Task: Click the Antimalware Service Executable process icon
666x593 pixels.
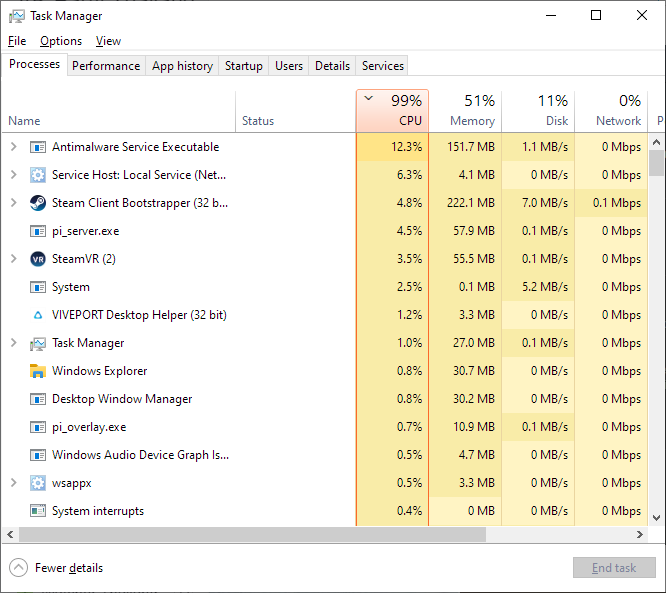Action: tap(38, 147)
